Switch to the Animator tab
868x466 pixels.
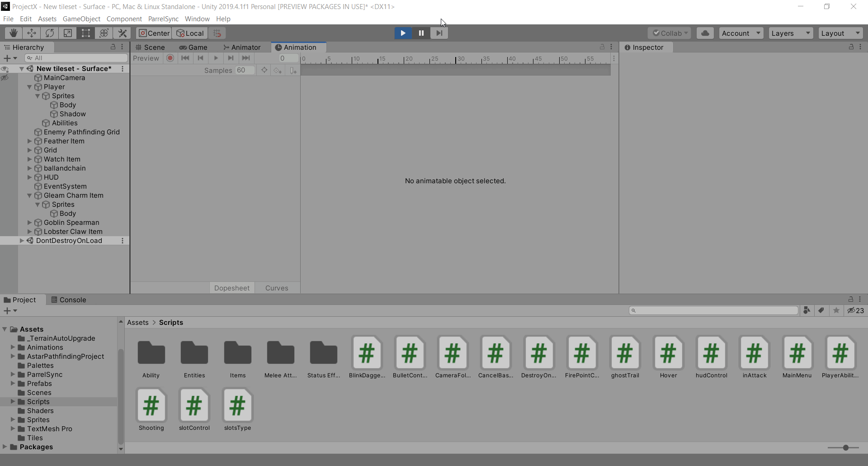pyautogui.click(x=242, y=47)
